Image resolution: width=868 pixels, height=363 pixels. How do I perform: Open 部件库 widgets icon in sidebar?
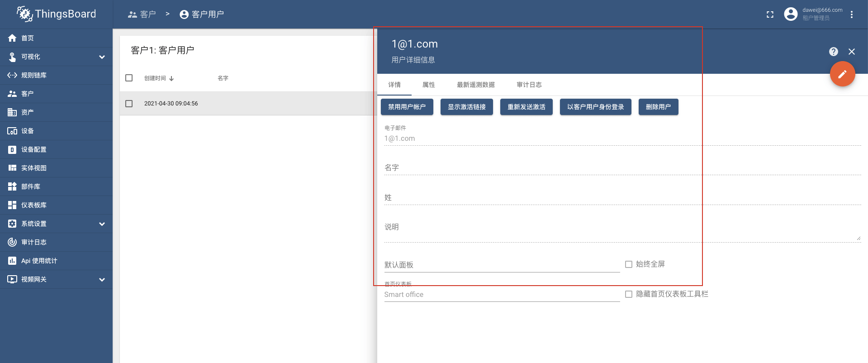click(12, 186)
